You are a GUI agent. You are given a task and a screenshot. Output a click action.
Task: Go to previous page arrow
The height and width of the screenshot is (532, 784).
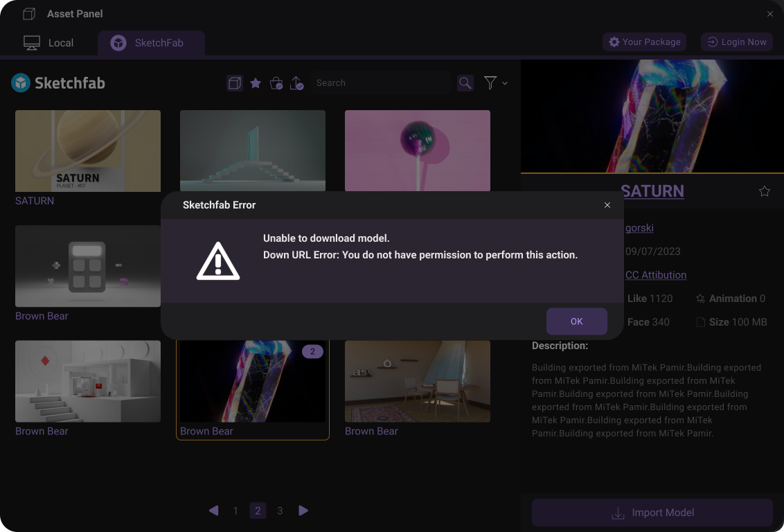click(x=213, y=511)
